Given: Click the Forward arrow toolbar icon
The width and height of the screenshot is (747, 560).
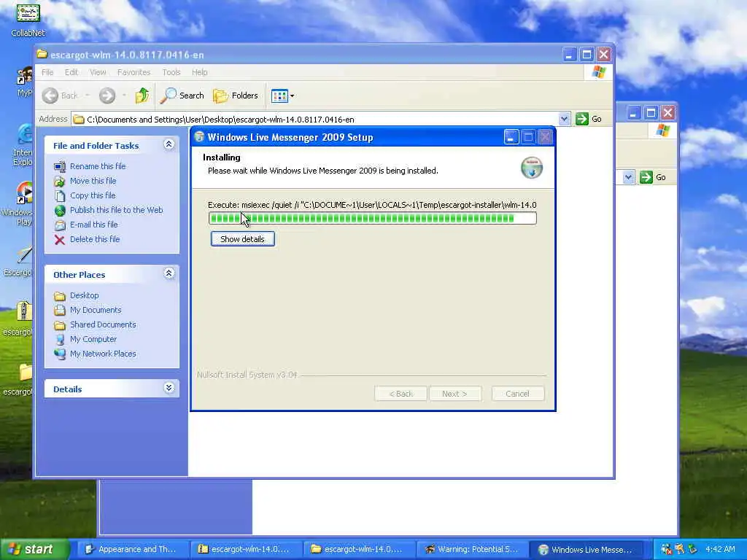Looking at the screenshot, I should click(107, 96).
